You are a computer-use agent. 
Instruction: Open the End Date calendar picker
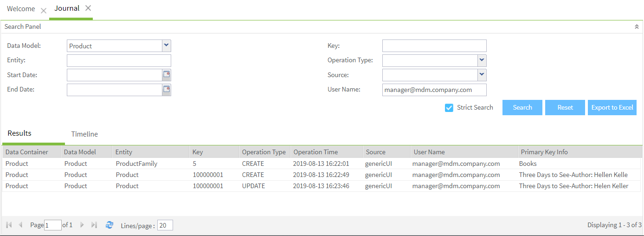tap(166, 90)
